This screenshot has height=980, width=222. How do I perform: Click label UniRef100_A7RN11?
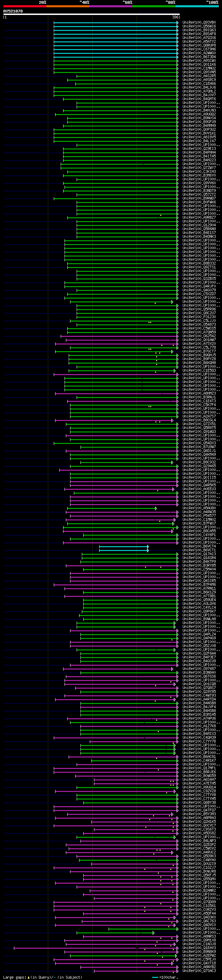coord(199,588)
